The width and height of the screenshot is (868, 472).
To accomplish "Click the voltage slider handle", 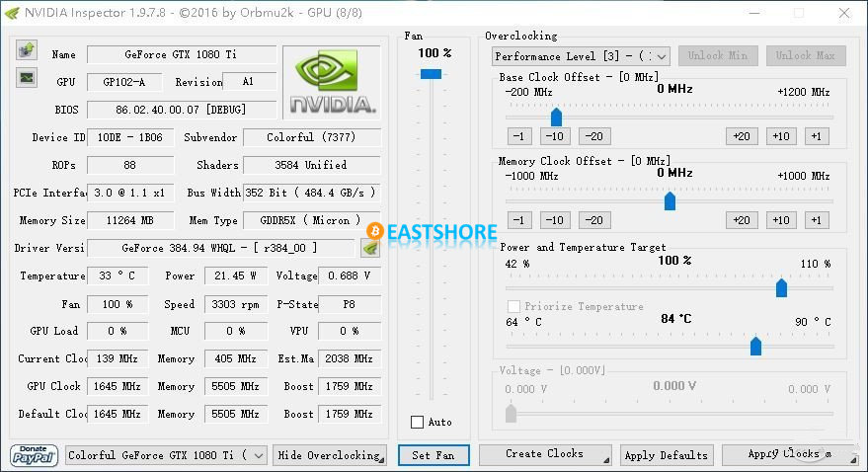I will (x=511, y=413).
